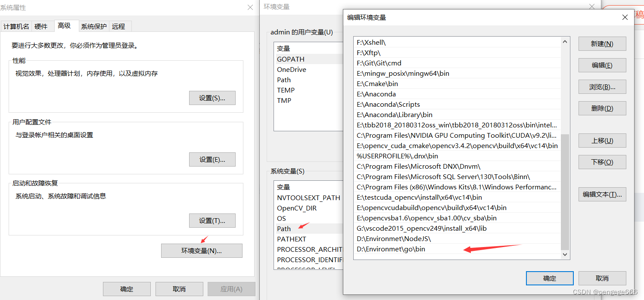Confirm with 确定 in 编辑环境变量 dialog
This screenshot has height=300, width=644.
tap(550, 278)
